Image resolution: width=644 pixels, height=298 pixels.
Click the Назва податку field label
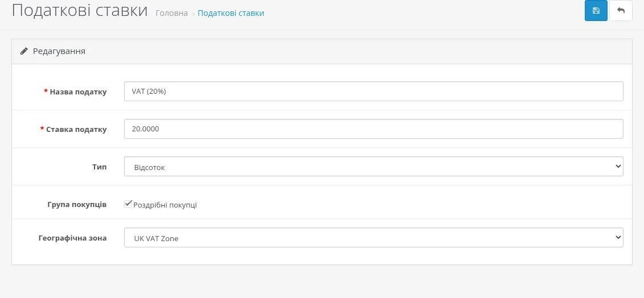(x=78, y=92)
